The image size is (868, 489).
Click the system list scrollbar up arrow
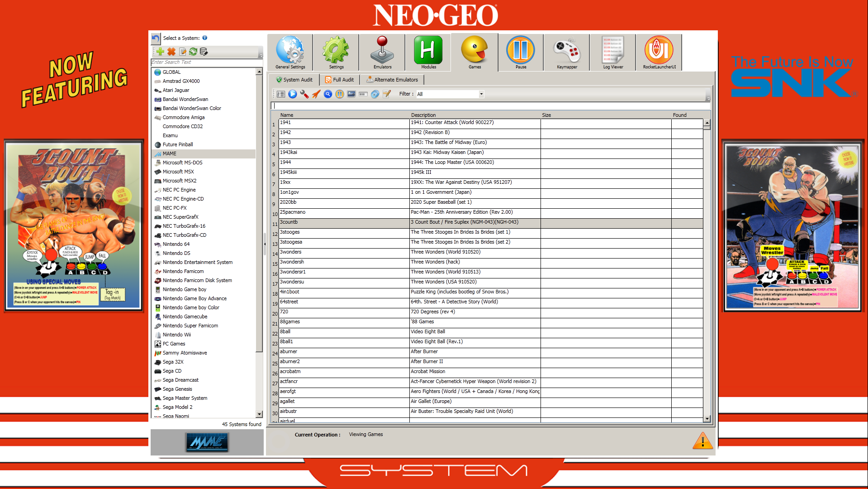pyautogui.click(x=259, y=72)
